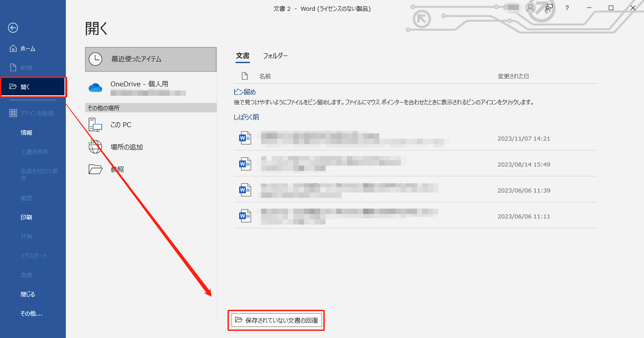Click the date 2023/11/07 14:21
The image size is (644, 338).
point(524,138)
